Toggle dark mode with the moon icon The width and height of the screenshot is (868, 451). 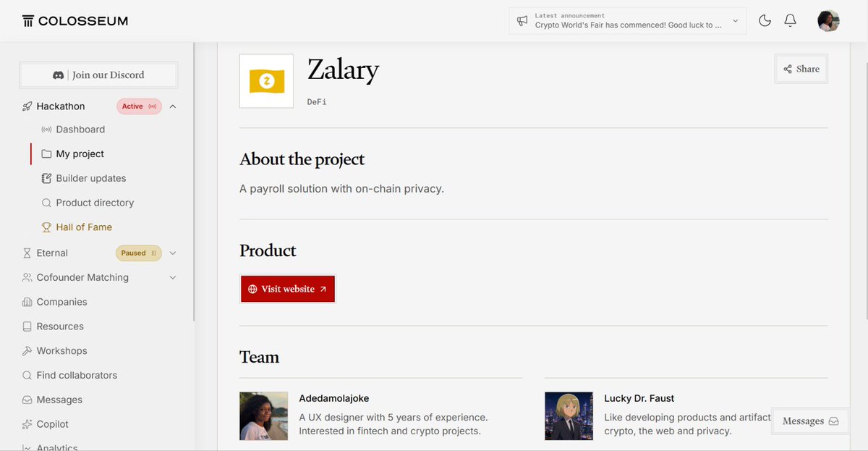click(765, 21)
